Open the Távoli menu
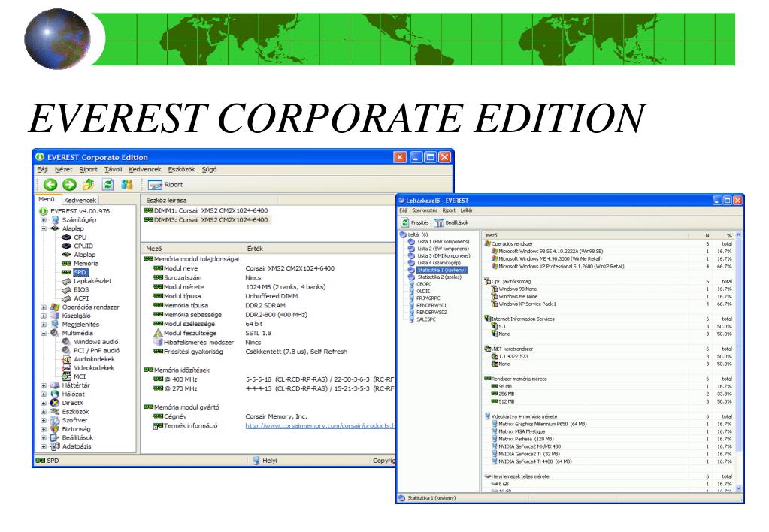769x532 pixels. pos(113,169)
